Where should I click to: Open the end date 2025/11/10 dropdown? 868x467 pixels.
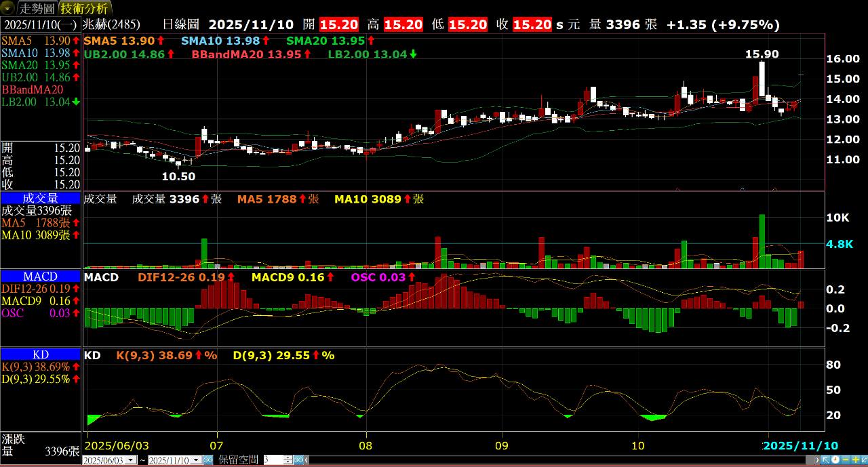tap(196, 460)
